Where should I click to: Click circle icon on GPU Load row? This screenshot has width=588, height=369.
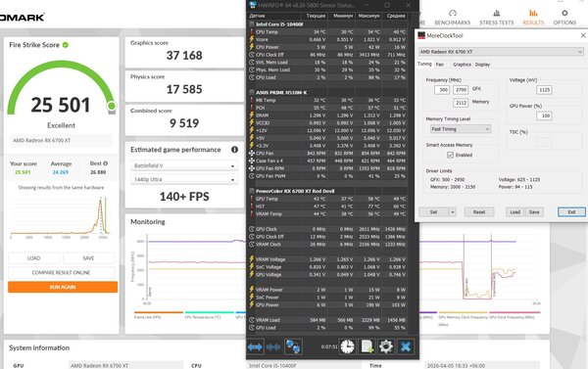[252, 328]
